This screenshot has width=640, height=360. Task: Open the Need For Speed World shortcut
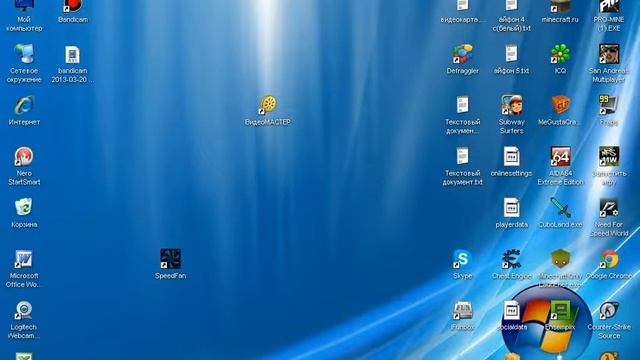coord(609,207)
